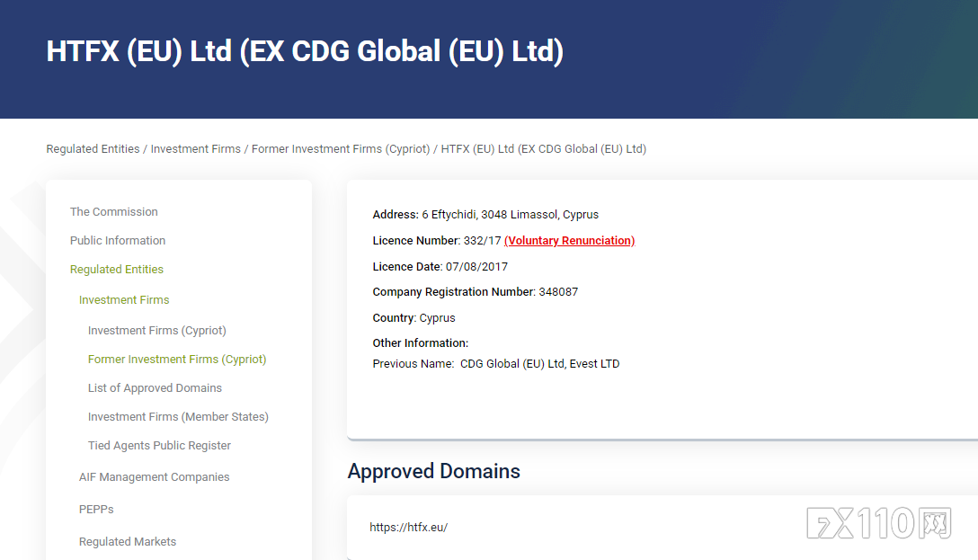Click Regulated Entities in the breadcrumb
Viewport: 978px width, 560px height.
93,149
